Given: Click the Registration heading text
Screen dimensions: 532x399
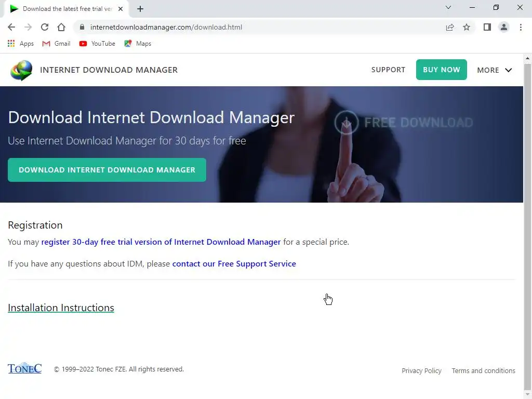Looking at the screenshot, I should pyautogui.click(x=35, y=225).
